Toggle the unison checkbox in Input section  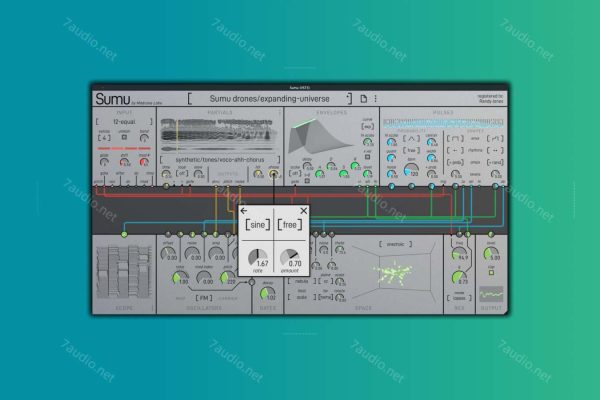pyautogui.click(x=124, y=137)
